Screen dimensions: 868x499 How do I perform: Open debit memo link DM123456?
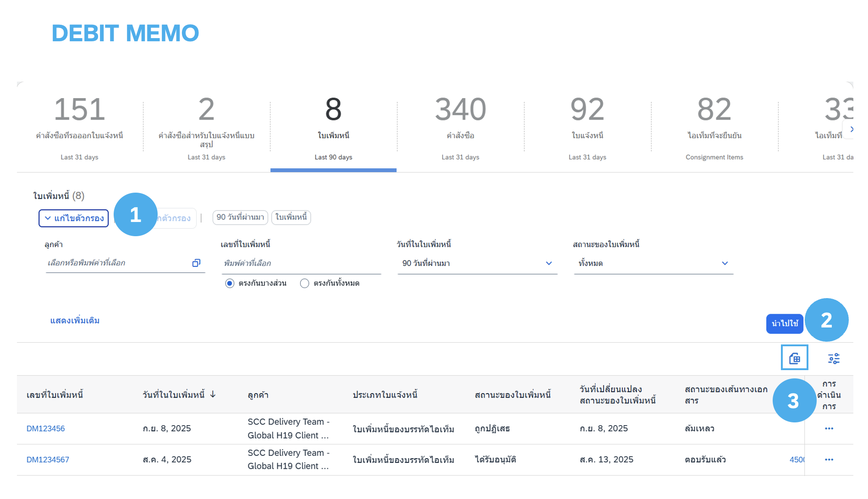pyautogui.click(x=46, y=428)
